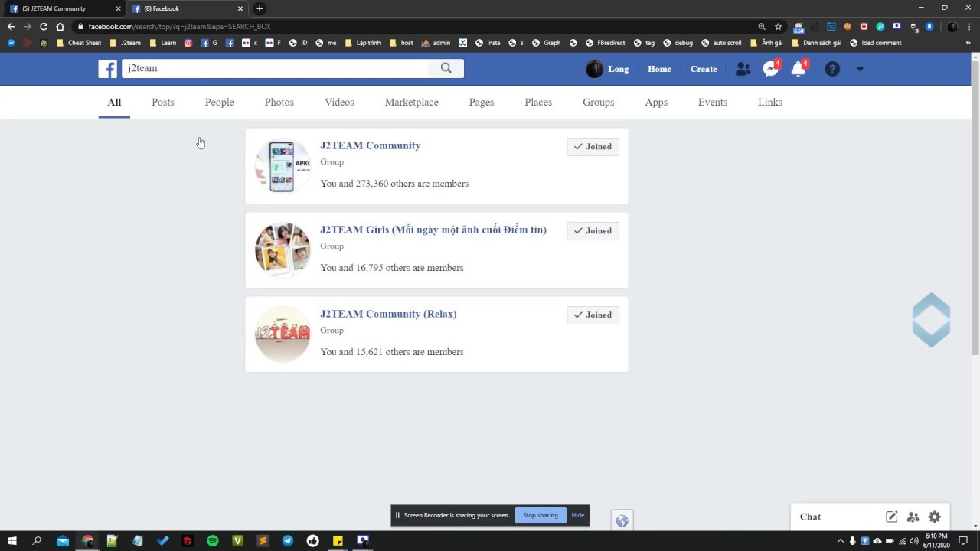
Task: Switch to the People tab
Action: [x=220, y=102]
